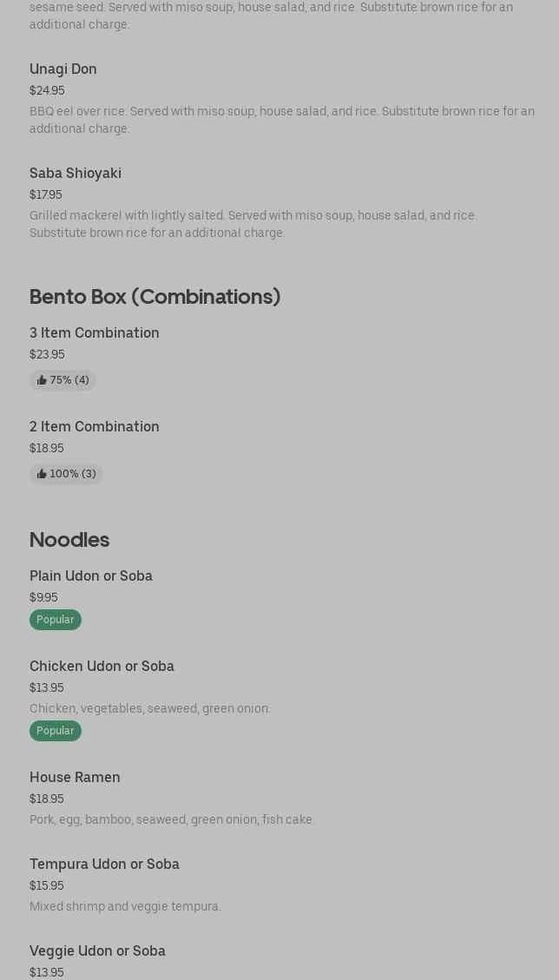Screen dimensions: 559x980
Task: Click the Mixed shrimp and veggie tempura description
Action: click(125, 907)
